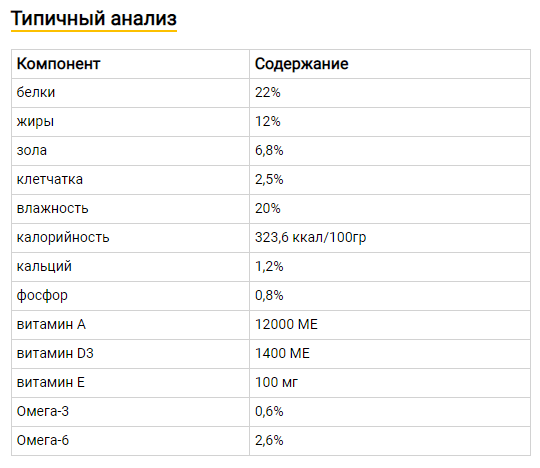The image size is (540, 468).
Task: Select the 'жиры' table cell
Action: [131, 122]
